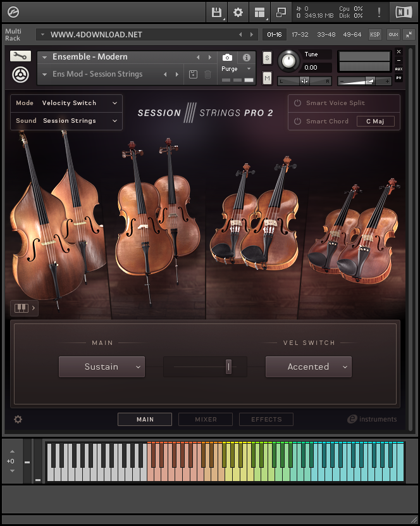The height and width of the screenshot is (526, 420).
Task: Open the Sustain articulation dropdown
Action: 102,366
